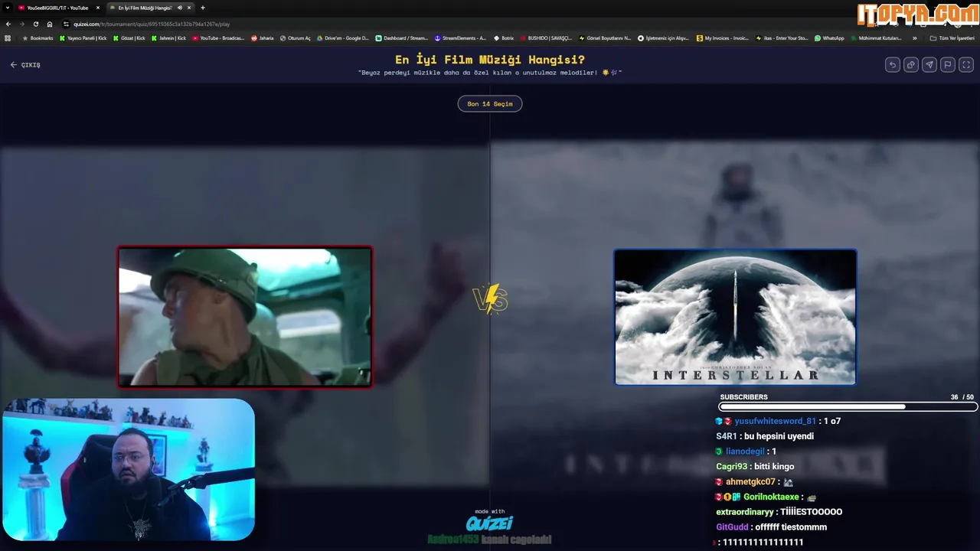Click the quiz title En İyi Film Müziği Hangisi?

coord(490,60)
